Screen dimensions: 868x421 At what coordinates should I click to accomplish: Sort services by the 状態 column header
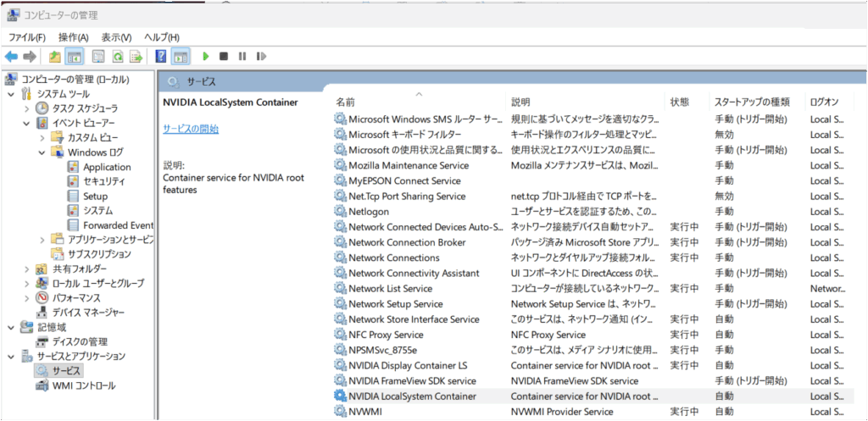pyautogui.click(x=680, y=102)
